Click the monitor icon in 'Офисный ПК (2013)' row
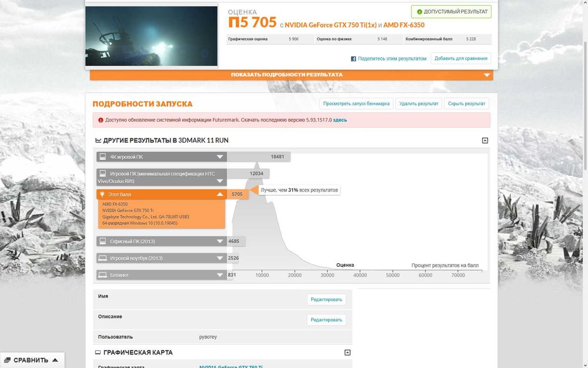The width and height of the screenshot is (588, 368). pos(103,241)
